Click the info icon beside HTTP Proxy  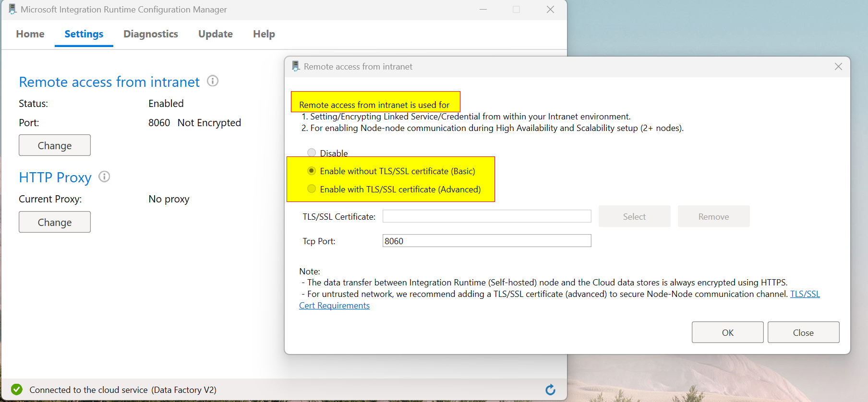tap(104, 177)
